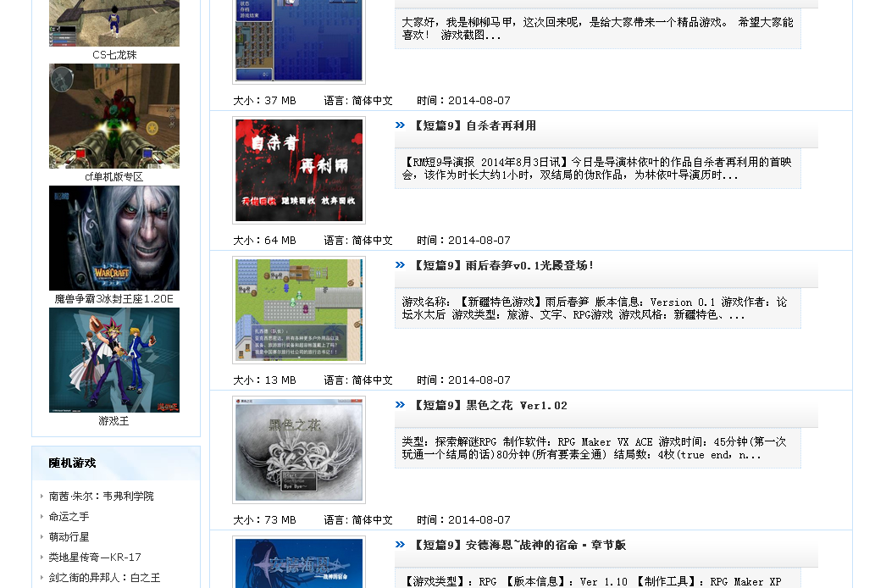Image resolution: width=886 pixels, height=588 pixels.
Task: Open 剑之街的异邦人：白之王 from random games
Action: tap(104, 577)
